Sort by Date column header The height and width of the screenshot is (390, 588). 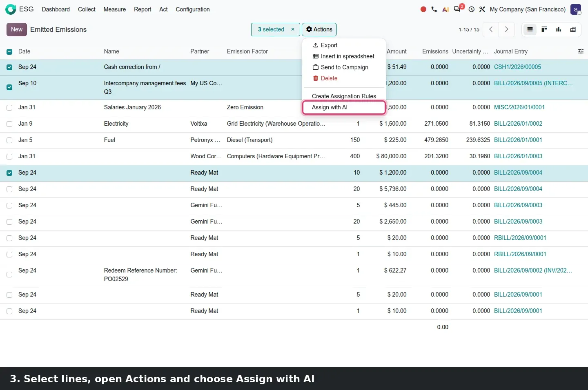tap(24, 51)
